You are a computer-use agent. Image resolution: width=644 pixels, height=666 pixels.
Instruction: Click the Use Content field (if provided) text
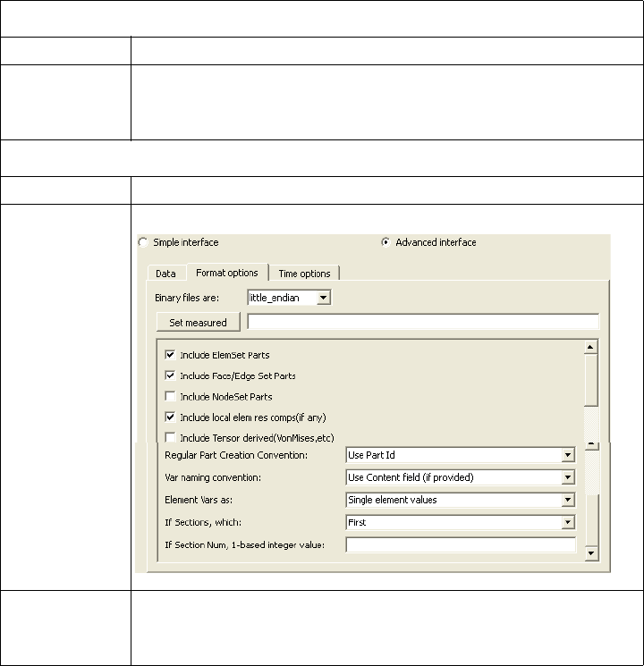click(411, 477)
